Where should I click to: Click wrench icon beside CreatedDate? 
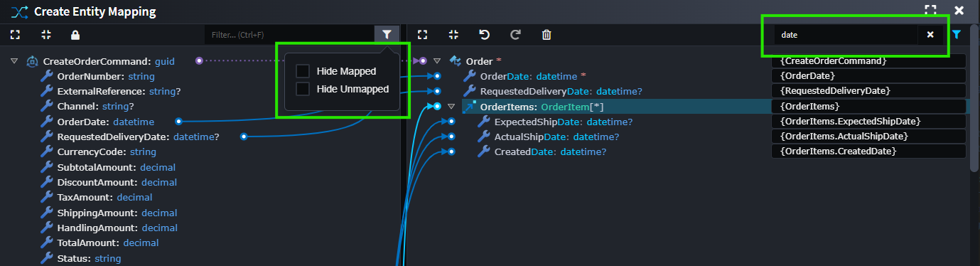(x=483, y=151)
